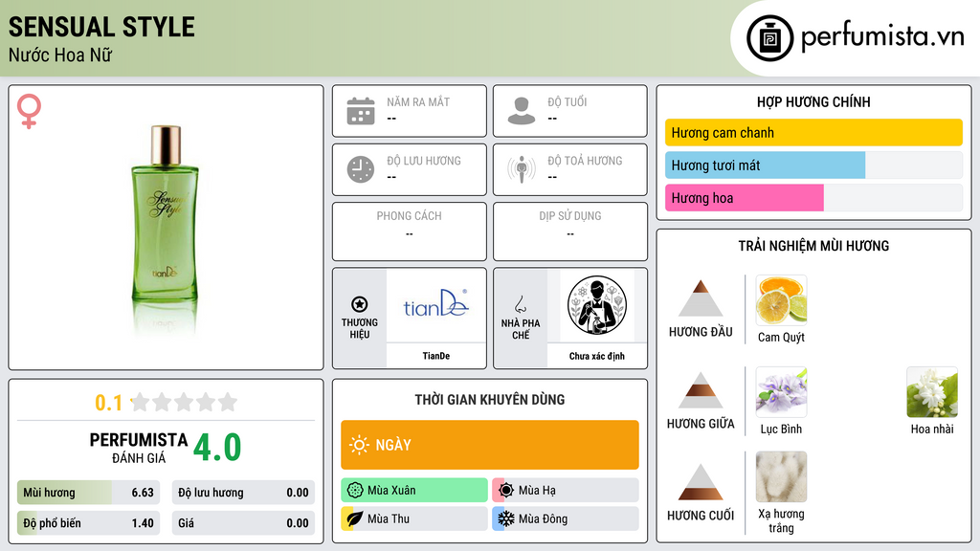980x551 pixels.
Task: Click the TianDe brand logo
Action: point(435,304)
